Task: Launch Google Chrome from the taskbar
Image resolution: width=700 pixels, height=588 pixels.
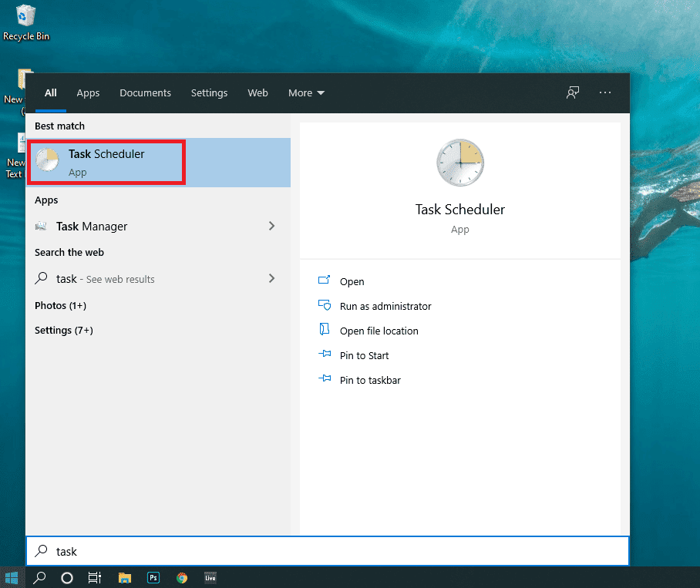Action: (182, 577)
